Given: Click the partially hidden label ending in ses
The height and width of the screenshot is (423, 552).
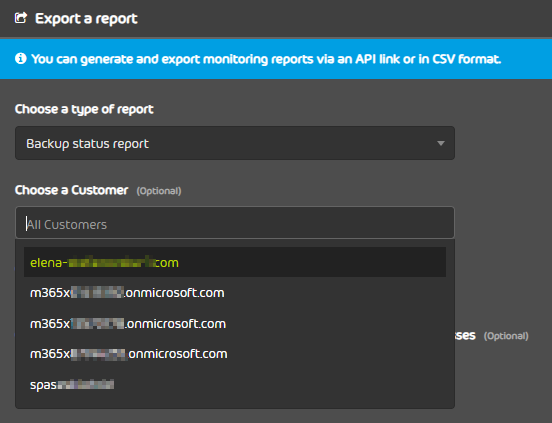Looking at the screenshot, I should coord(465,335).
